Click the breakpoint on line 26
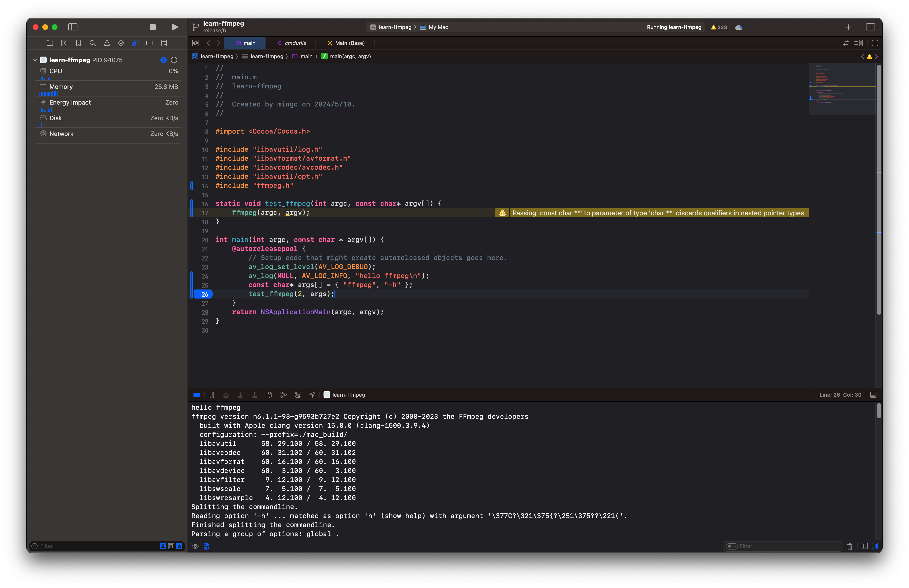909x588 pixels. (x=203, y=294)
